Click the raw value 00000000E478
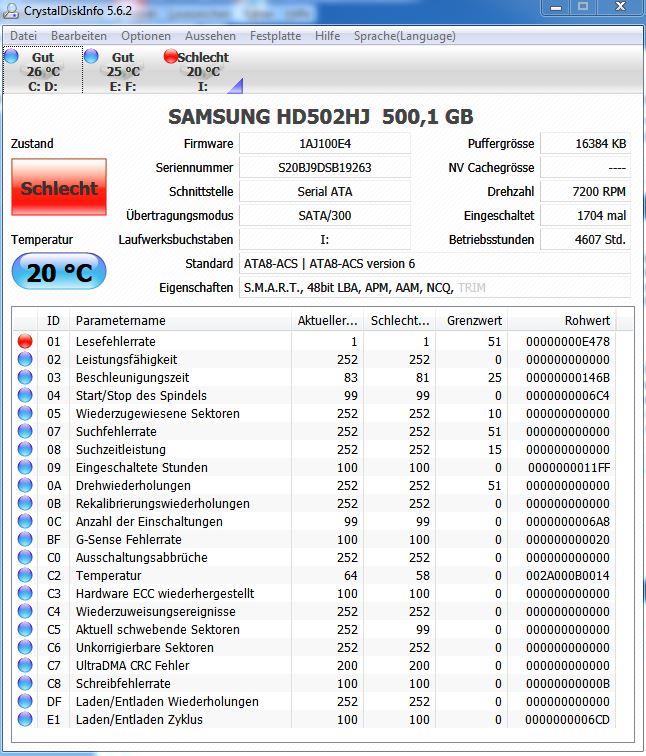Image resolution: width=646 pixels, height=756 pixels. [568, 341]
